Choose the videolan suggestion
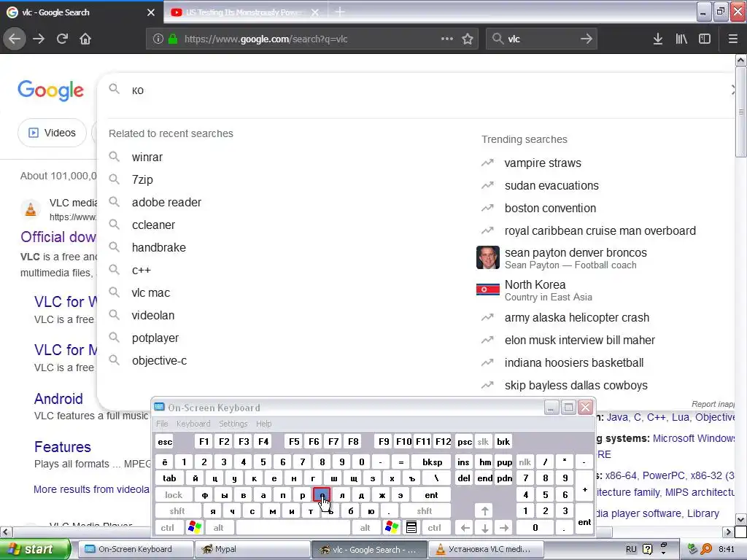 [x=153, y=315]
